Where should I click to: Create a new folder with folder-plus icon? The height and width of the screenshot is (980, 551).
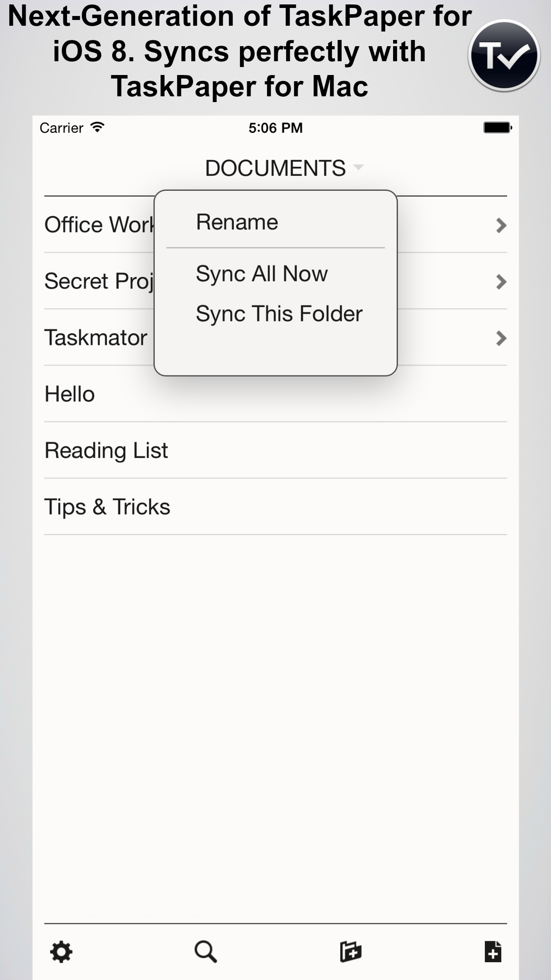350,952
